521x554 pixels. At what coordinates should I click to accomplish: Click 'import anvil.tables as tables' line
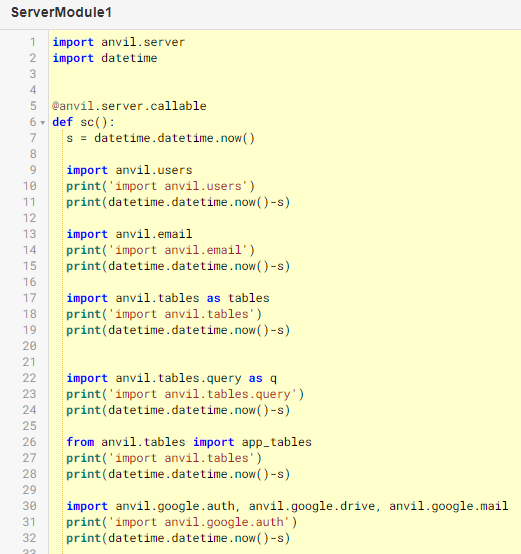[168, 298]
